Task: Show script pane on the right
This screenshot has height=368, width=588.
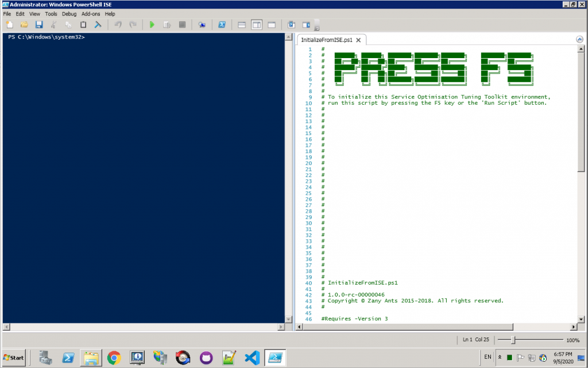Action: click(257, 25)
